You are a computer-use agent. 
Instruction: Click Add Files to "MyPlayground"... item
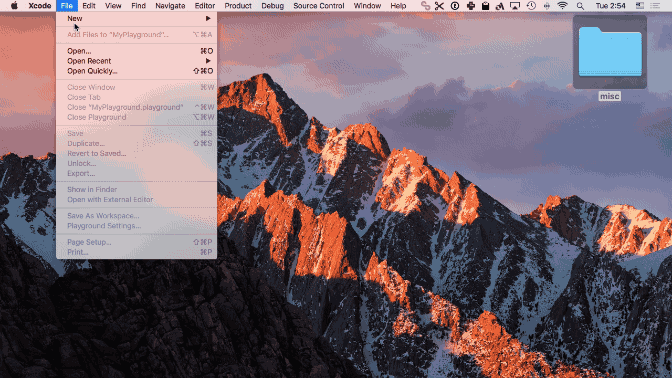[x=136, y=35]
